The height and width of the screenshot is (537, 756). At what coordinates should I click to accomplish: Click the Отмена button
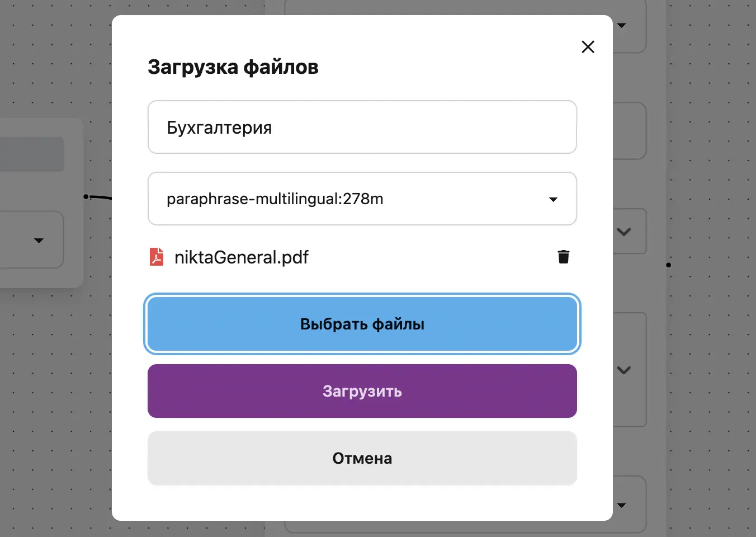(x=362, y=458)
